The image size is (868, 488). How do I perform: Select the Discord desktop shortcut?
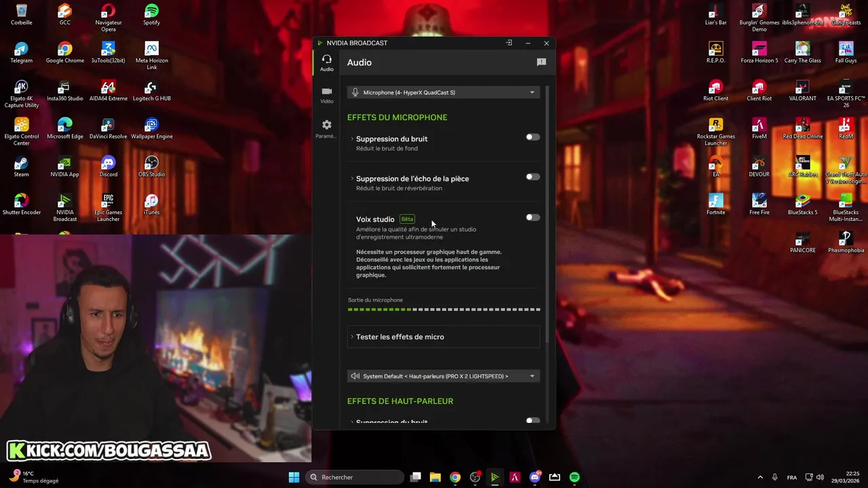(108, 167)
